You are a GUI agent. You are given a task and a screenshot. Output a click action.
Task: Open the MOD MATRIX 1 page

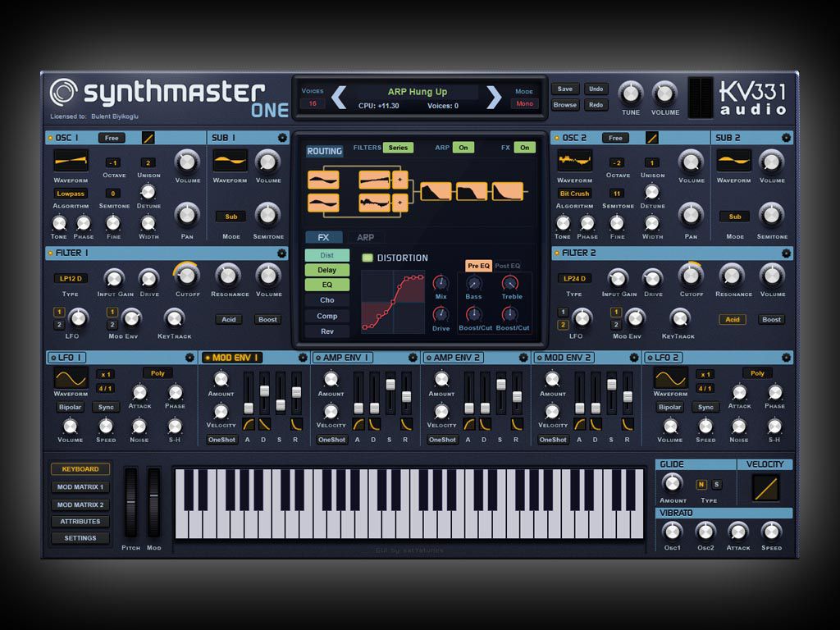coord(80,487)
